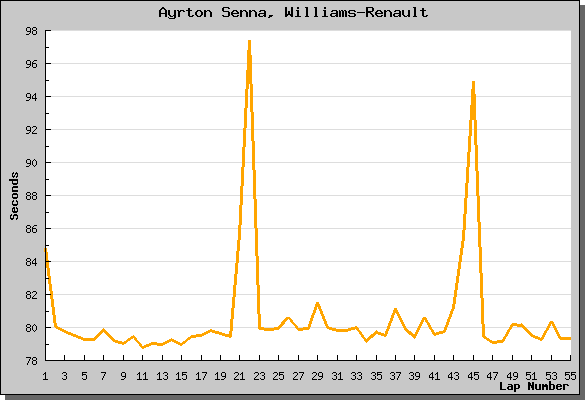Click the second peak at lap 45

473,83
